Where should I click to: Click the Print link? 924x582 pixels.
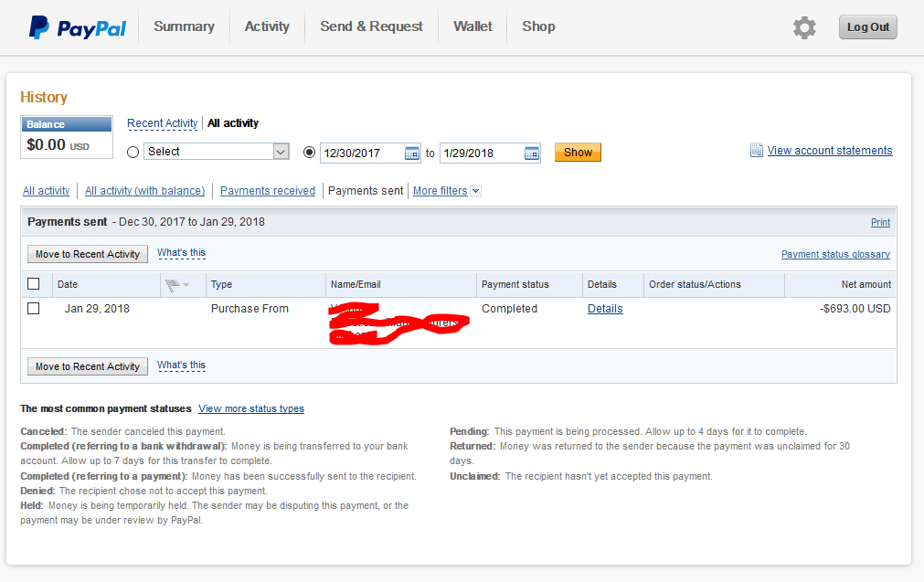tap(880, 222)
